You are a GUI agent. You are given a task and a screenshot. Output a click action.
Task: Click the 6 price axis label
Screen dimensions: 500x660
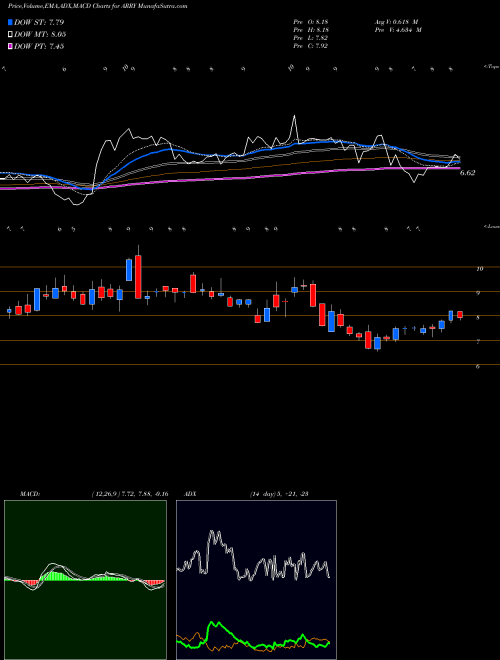(478, 367)
